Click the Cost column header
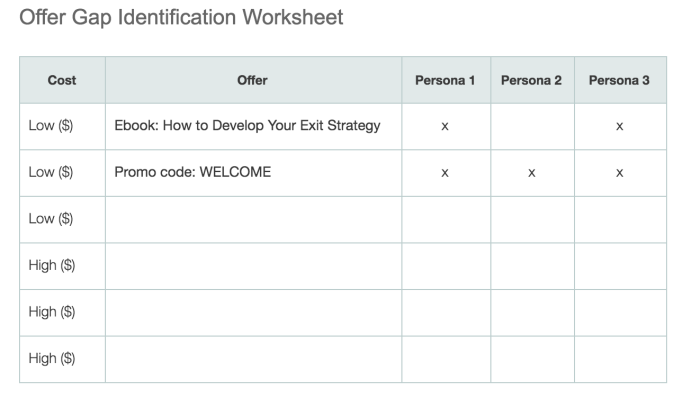This screenshot has width=700, height=416. click(62, 80)
